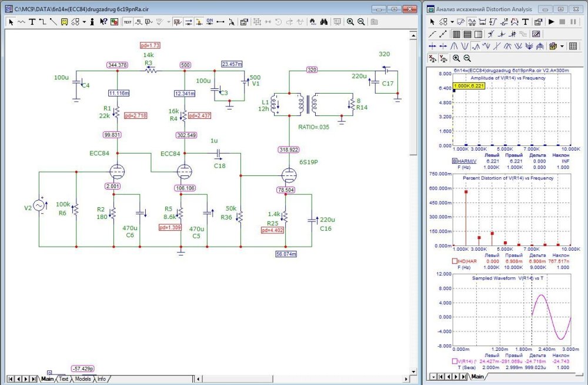Screen dimensions: 588x385
Task: Open the Info page tab
Action: tap(102, 379)
